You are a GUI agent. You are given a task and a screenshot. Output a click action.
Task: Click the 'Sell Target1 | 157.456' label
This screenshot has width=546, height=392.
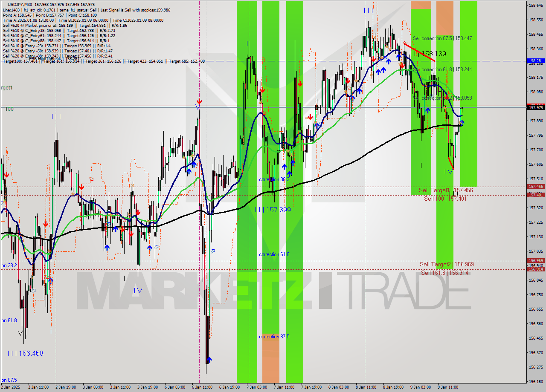point(446,190)
